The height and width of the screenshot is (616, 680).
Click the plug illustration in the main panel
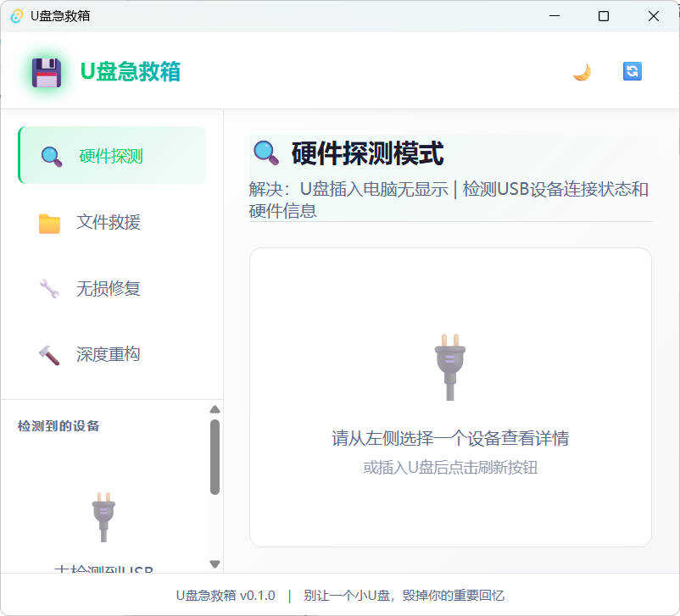(449, 366)
